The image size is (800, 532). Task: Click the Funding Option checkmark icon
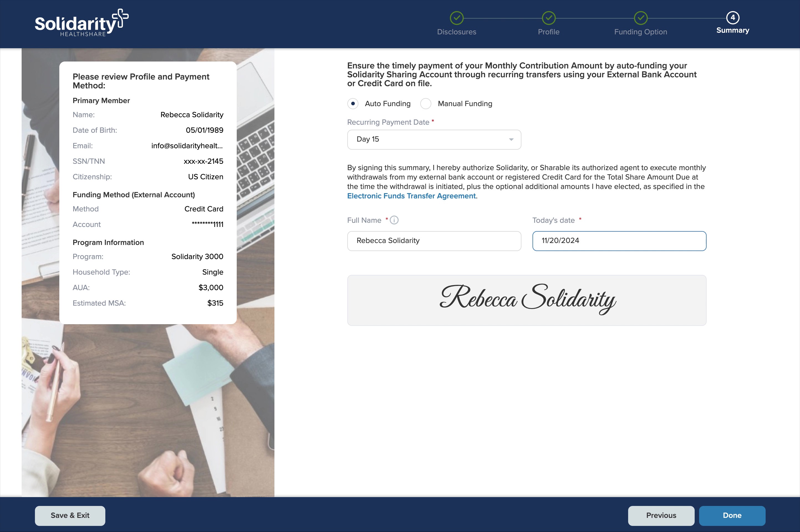pyautogui.click(x=641, y=18)
